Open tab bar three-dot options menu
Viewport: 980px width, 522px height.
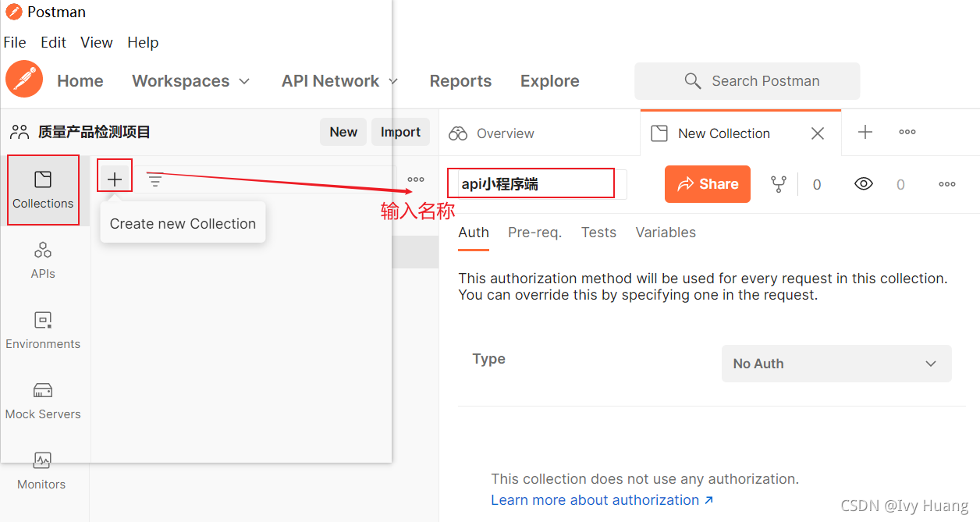pyautogui.click(x=907, y=133)
